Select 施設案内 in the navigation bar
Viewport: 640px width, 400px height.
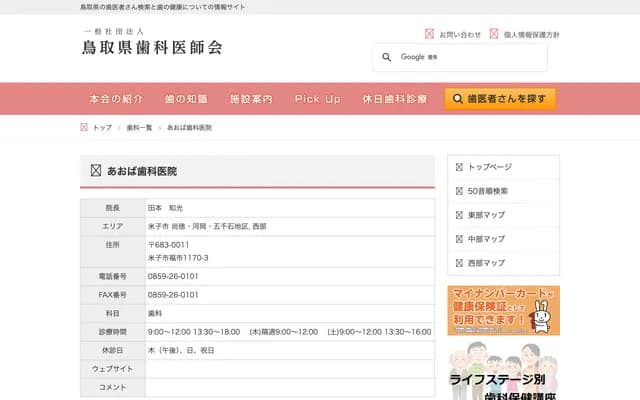click(251, 99)
